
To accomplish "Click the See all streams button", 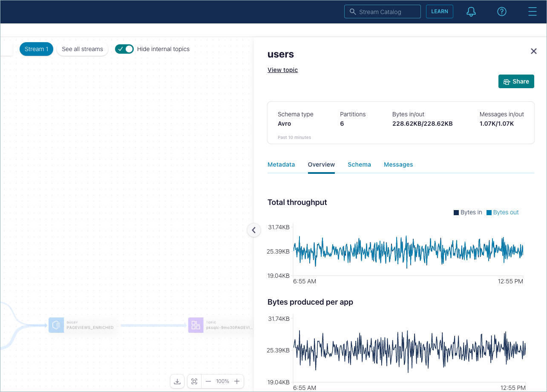I will pos(82,49).
